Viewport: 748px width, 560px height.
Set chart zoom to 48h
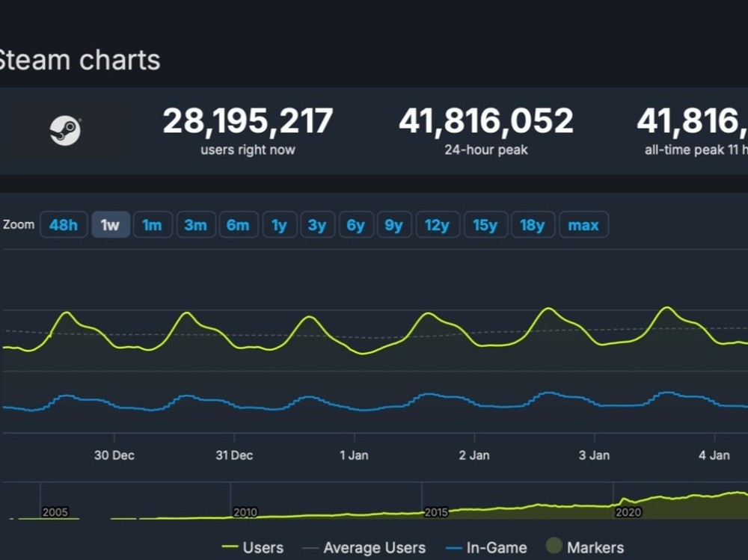pyautogui.click(x=64, y=225)
